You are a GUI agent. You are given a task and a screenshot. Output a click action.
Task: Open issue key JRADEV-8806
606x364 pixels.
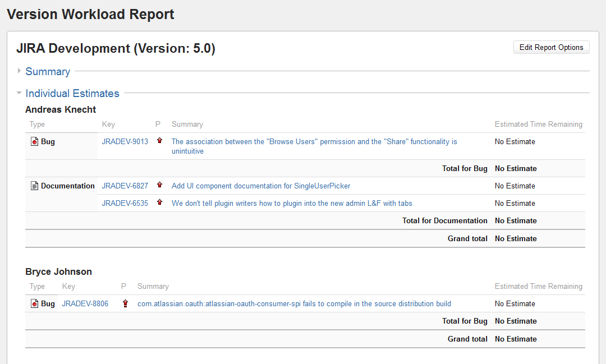tap(85, 304)
